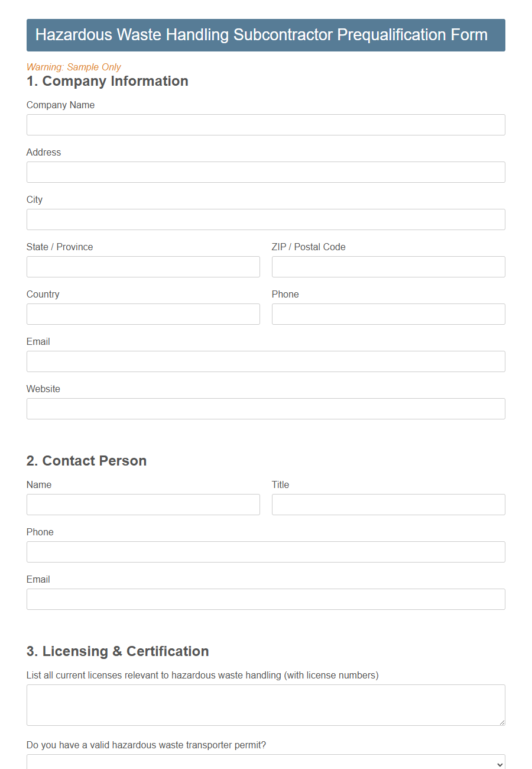Click the dropdown chevron at the form bottom
This screenshot has width=532, height=769.
pos(500,764)
